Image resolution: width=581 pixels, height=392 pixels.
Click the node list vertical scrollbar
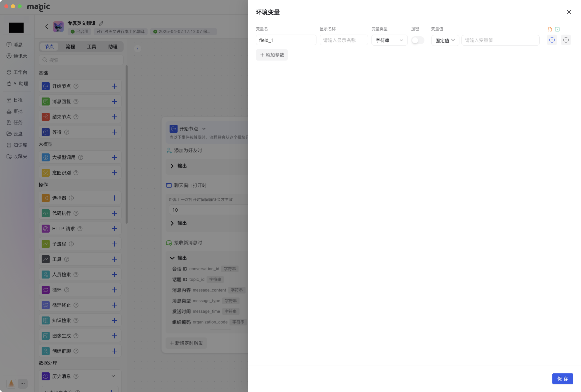(127, 144)
